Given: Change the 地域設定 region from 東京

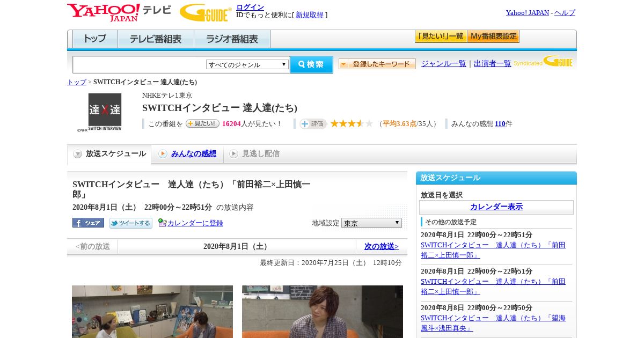Looking at the screenshot, I should click(x=371, y=223).
